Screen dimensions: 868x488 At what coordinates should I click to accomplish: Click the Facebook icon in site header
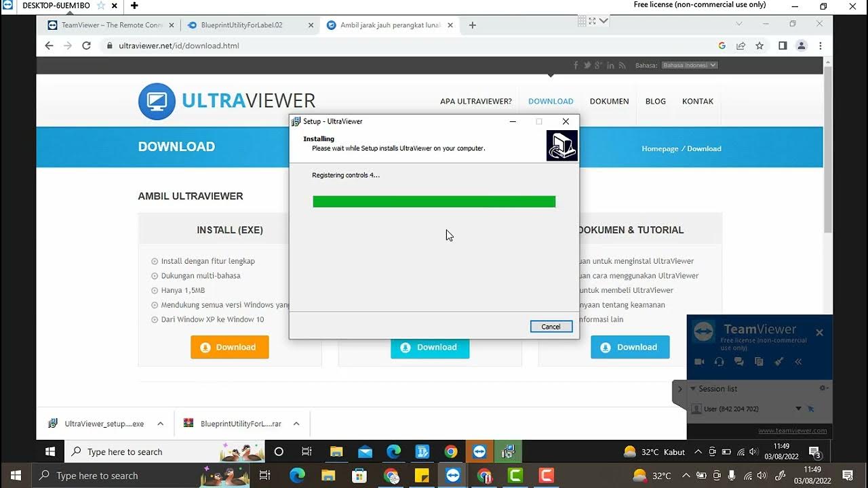[x=576, y=65]
